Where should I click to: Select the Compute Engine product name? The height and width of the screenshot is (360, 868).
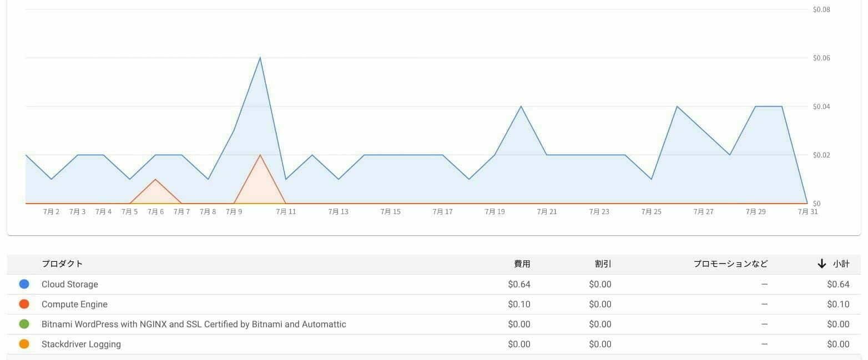click(74, 304)
